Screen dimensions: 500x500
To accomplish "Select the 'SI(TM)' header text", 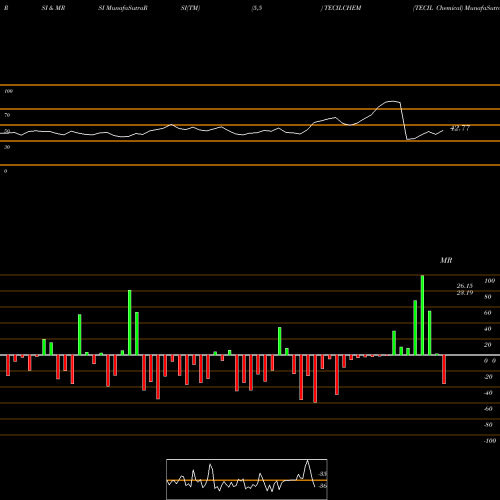I will [190, 8].
